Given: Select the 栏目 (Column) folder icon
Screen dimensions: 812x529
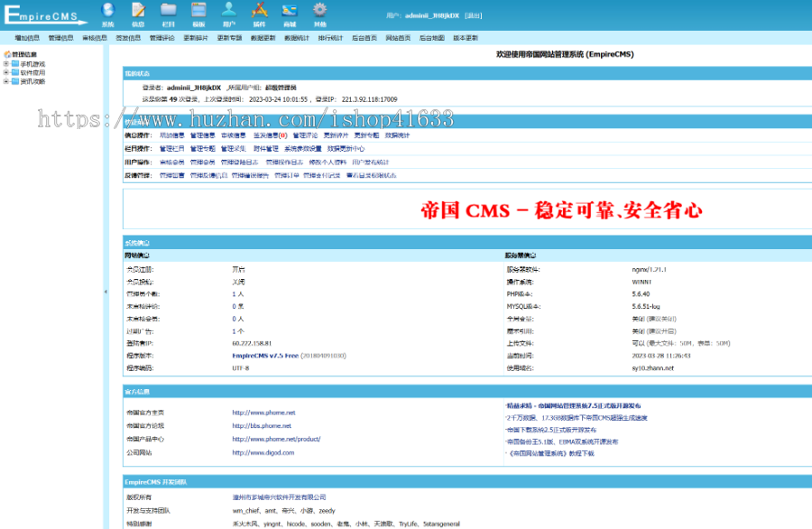Looking at the screenshot, I should tap(169, 12).
